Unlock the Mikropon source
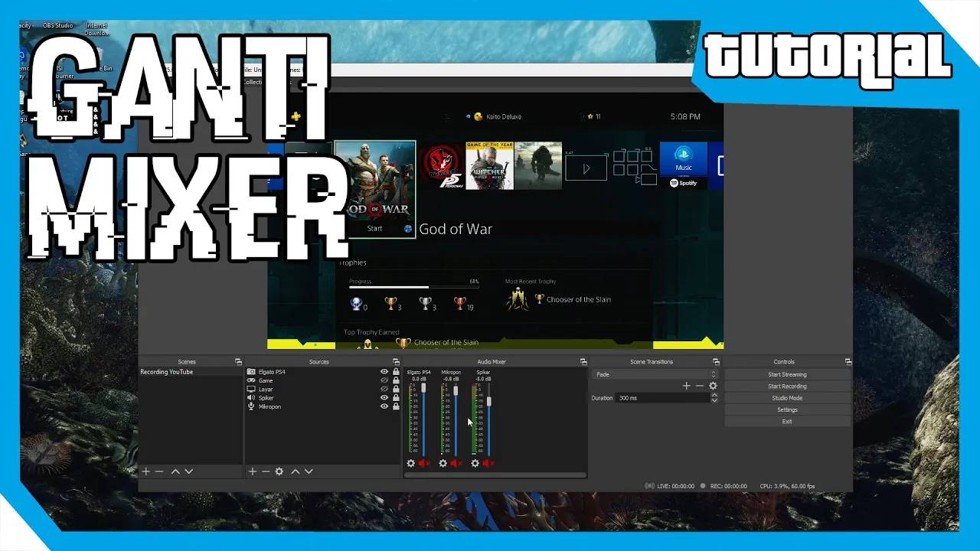 396,406
